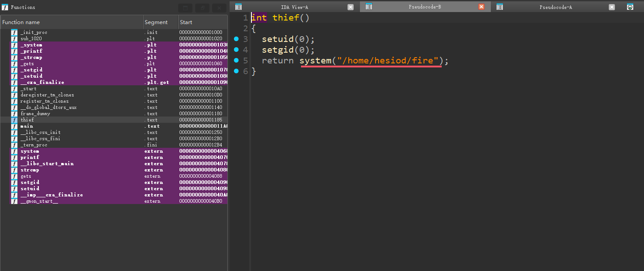Click the icon on the rightmost partially hidden tab

630,7
